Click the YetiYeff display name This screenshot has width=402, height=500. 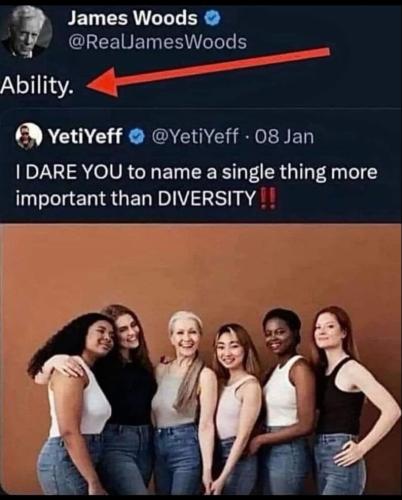tap(87, 136)
